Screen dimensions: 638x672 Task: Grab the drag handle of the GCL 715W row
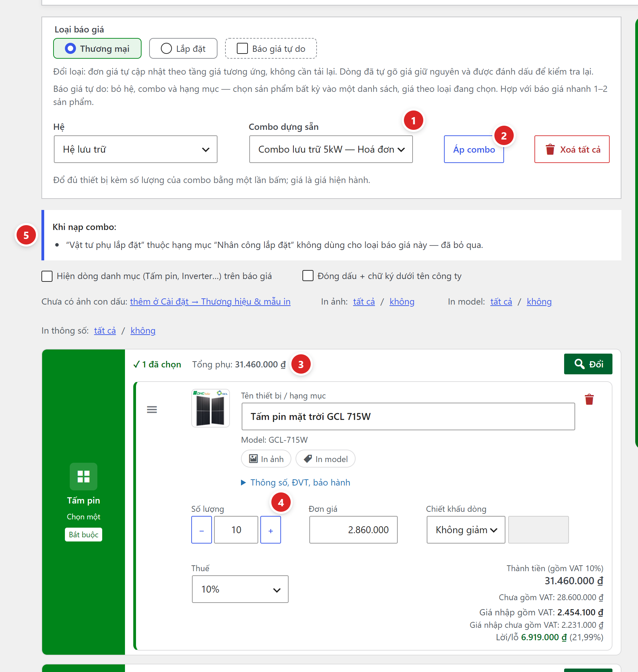152,410
